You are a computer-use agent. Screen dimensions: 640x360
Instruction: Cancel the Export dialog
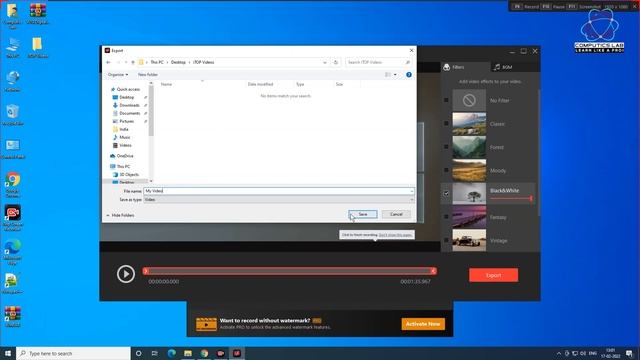pos(396,214)
